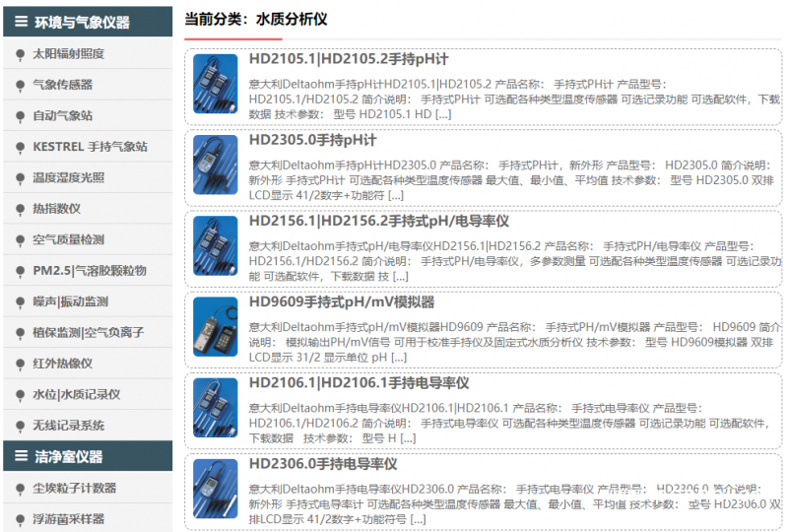Select 自动气象站 in the sidebar

[63, 116]
